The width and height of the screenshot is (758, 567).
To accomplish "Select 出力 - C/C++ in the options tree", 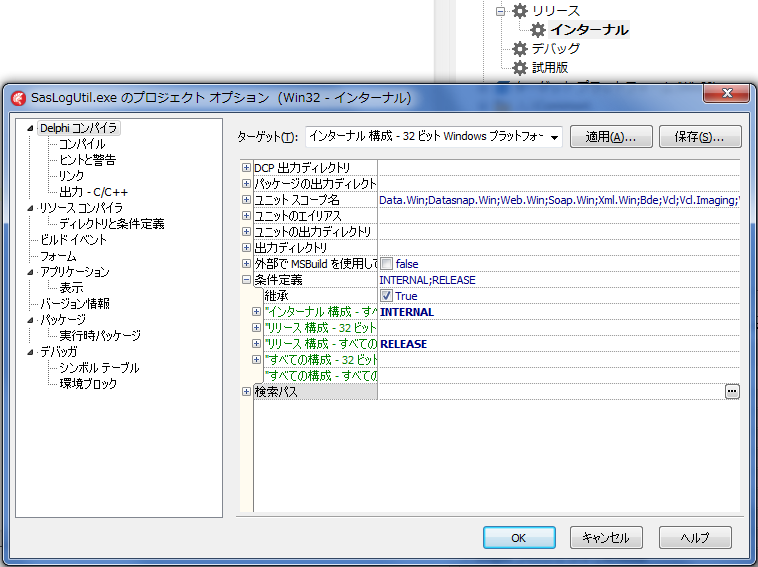I will pyautogui.click(x=94, y=192).
